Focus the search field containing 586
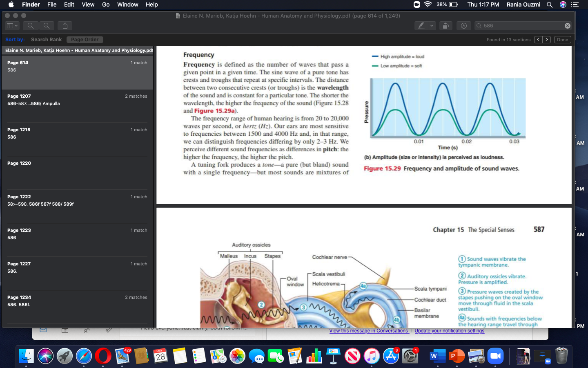This screenshot has height=368, width=588. pyautogui.click(x=523, y=26)
